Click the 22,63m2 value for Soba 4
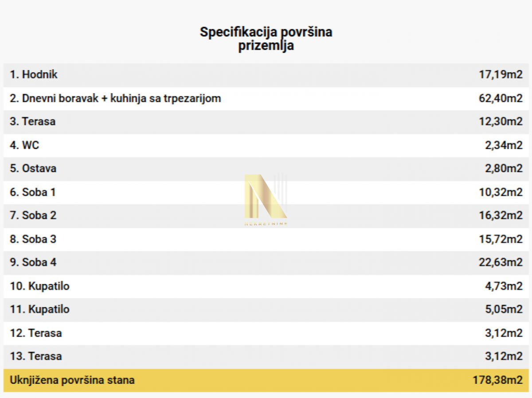 tap(501, 263)
